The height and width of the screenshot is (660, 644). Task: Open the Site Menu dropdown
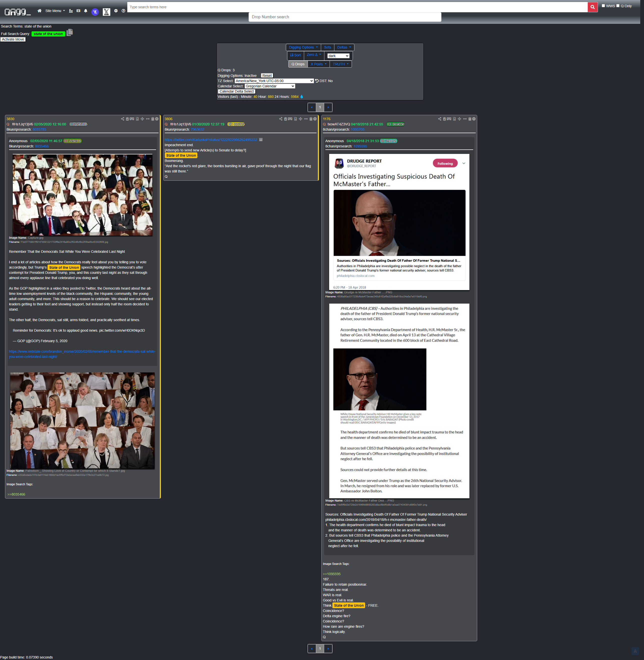tap(55, 11)
